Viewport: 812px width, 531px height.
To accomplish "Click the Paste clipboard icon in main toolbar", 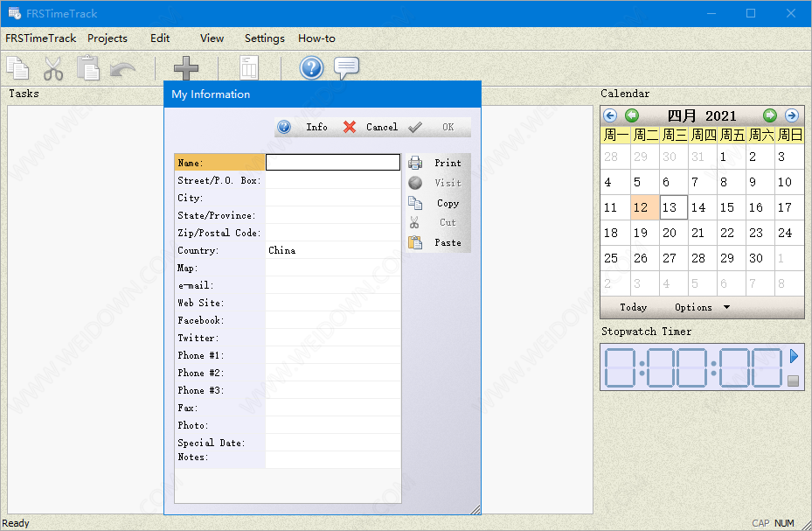I will [x=88, y=68].
